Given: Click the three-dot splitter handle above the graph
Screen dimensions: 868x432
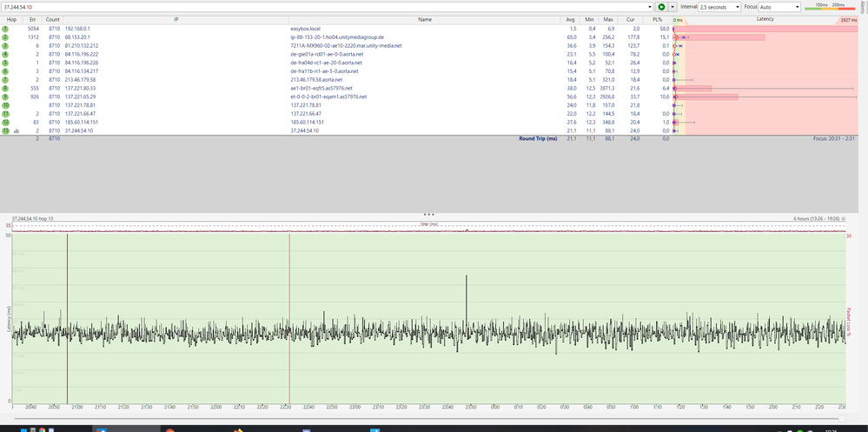Looking at the screenshot, I should 427,214.
